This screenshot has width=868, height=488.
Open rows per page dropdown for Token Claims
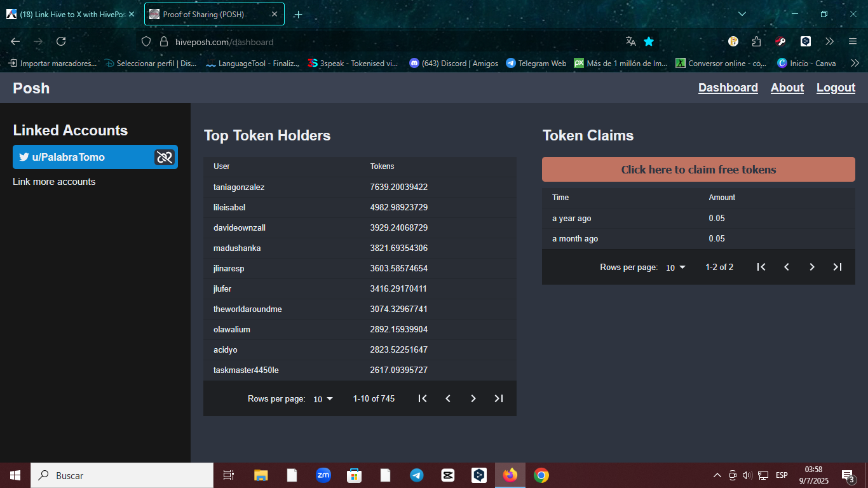coord(675,268)
